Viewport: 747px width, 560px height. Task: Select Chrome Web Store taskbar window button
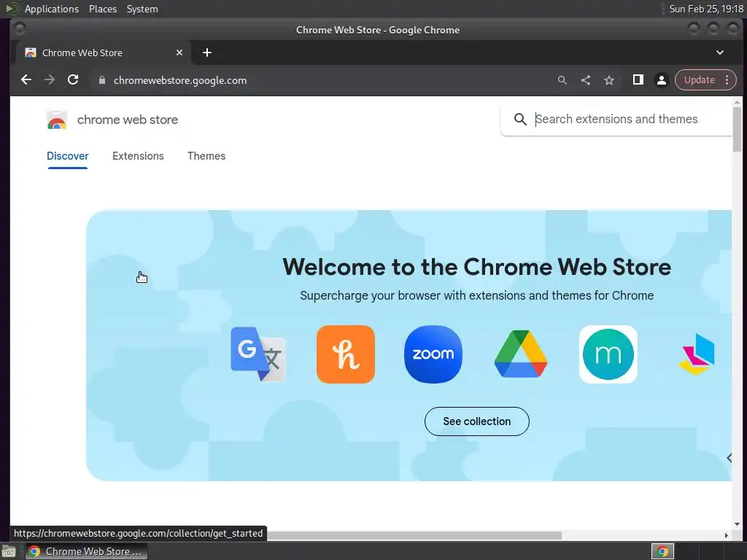[86, 551]
